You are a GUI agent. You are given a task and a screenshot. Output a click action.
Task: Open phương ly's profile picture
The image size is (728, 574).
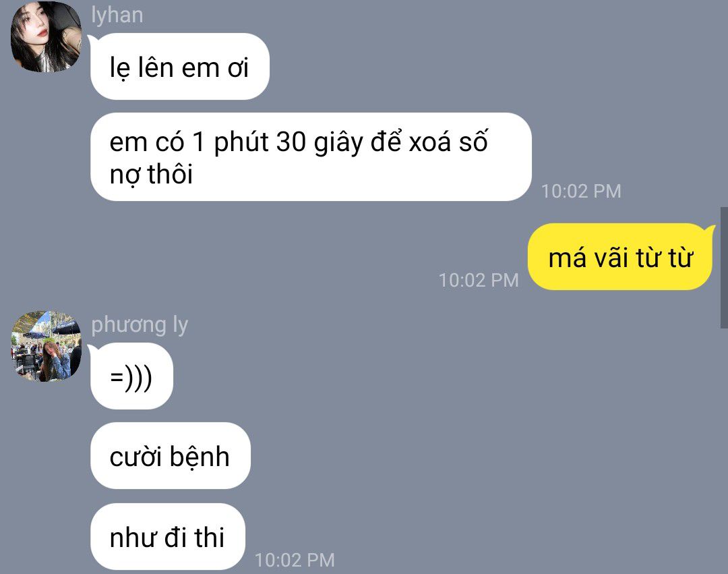[x=46, y=347]
